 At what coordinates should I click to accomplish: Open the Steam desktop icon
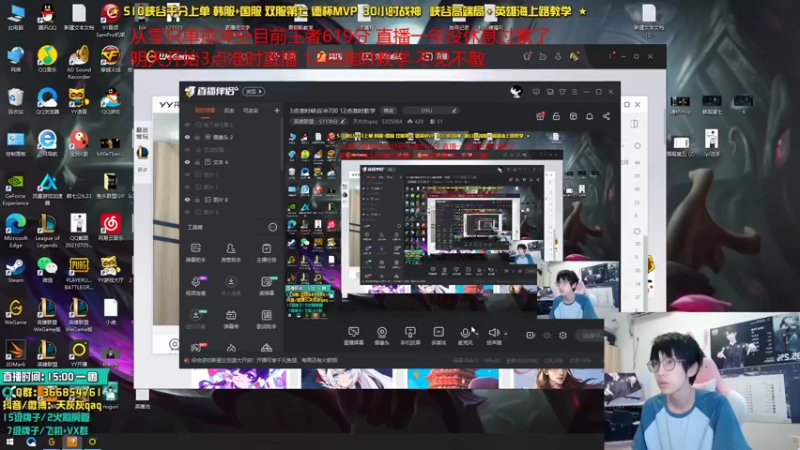point(15,271)
